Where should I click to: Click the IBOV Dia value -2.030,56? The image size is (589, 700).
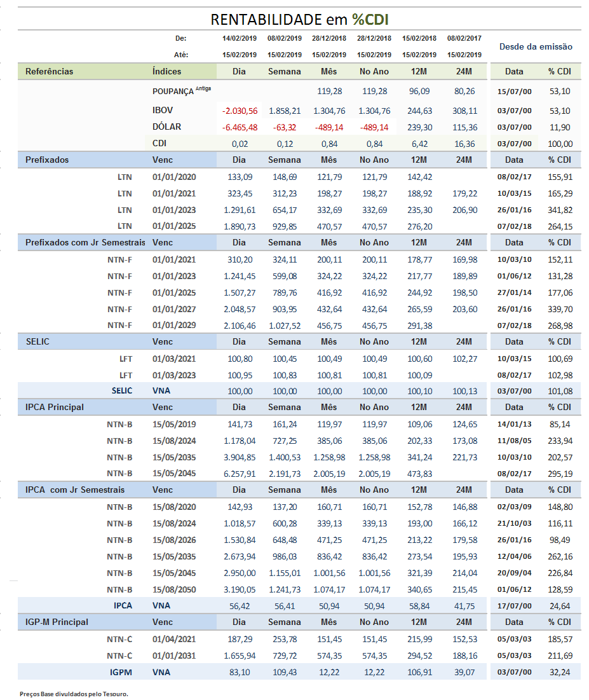coord(240,111)
